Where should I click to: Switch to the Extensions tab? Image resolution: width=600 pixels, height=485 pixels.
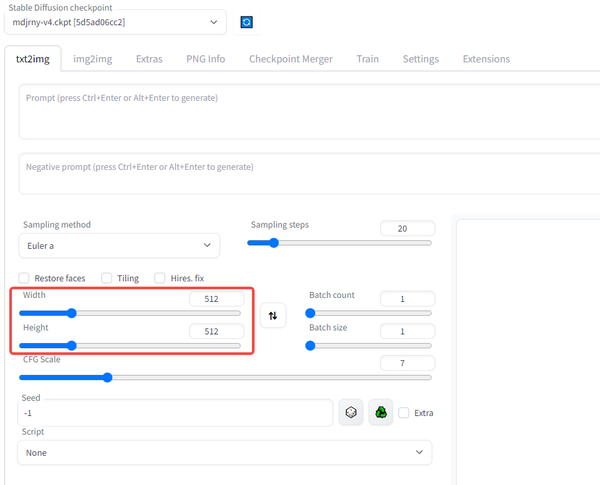(x=486, y=59)
